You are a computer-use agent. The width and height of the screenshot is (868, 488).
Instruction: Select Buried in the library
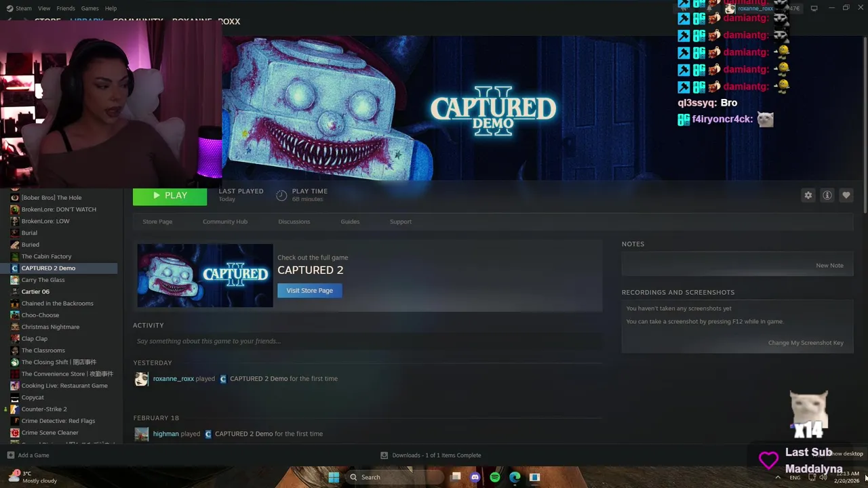point(30,245)
